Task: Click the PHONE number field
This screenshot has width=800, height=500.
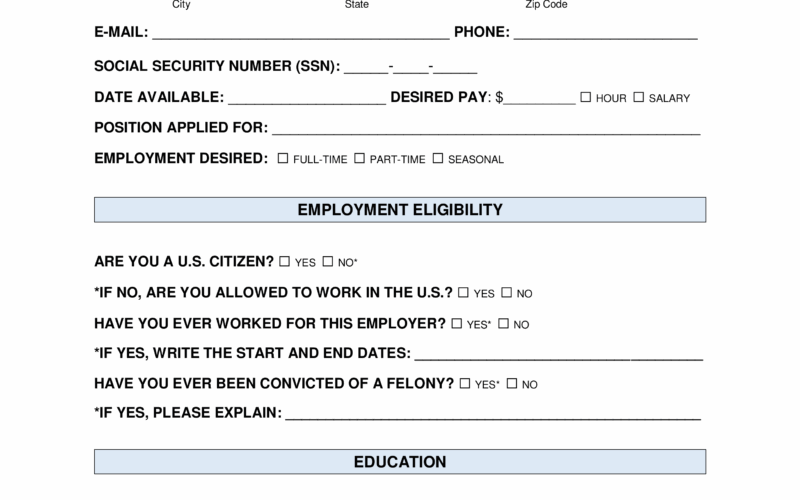Action: coord(605,32)
